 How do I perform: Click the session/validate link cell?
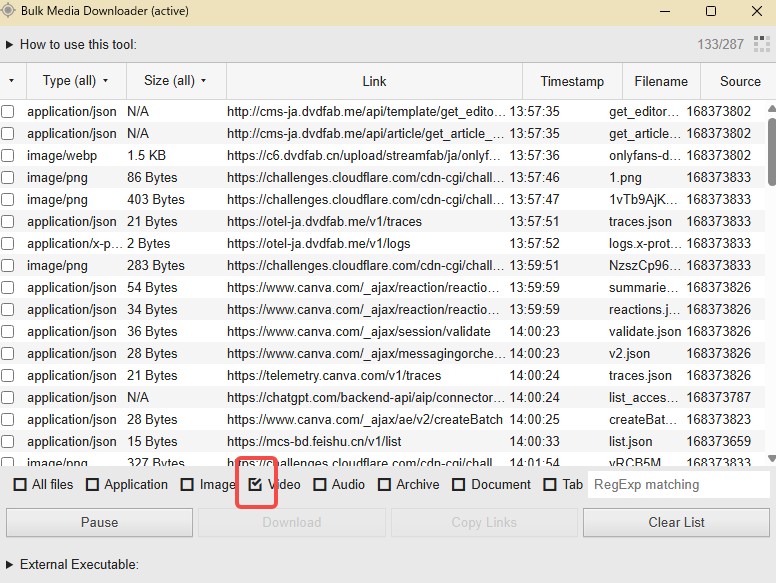(x=359, y=332)
